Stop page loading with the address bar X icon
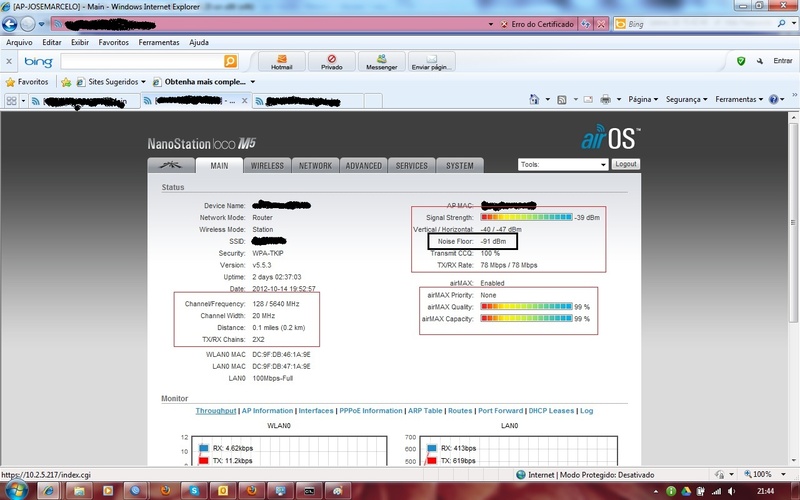 click(601, 24)
